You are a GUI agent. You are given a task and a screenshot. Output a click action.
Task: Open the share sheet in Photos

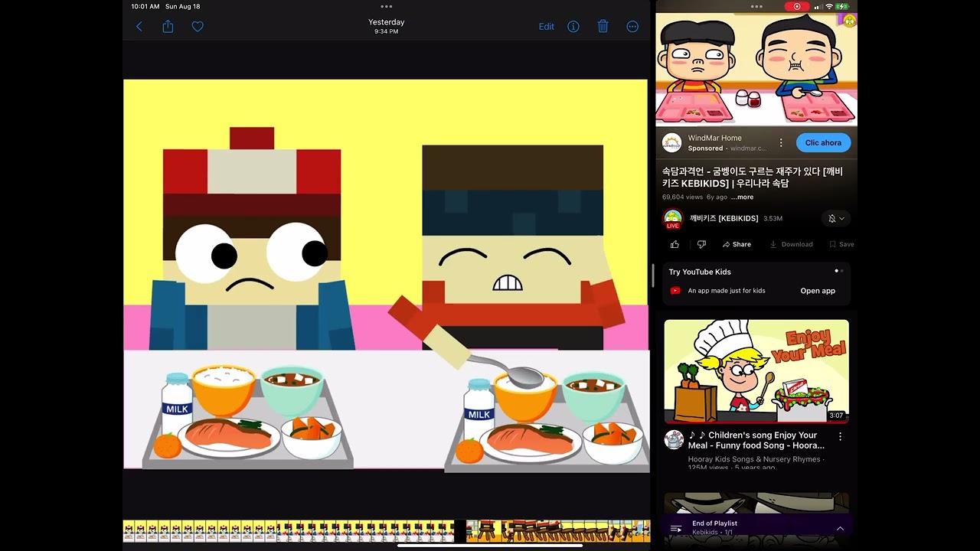coord(168,26)
